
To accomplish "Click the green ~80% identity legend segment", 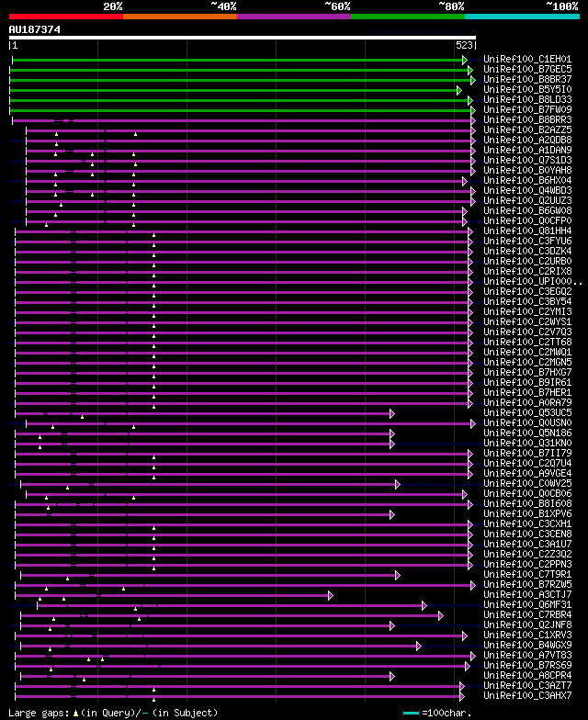I will [x=408, y=17].
